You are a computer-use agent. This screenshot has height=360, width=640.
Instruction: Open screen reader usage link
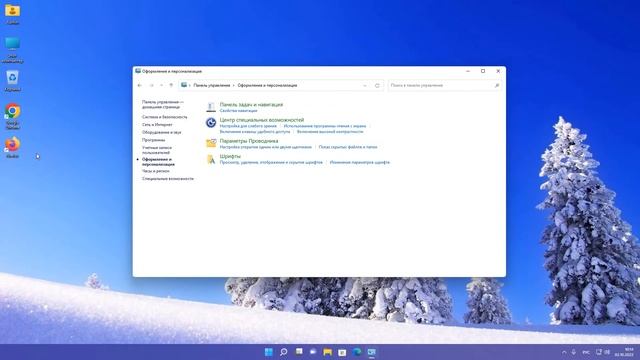325,126
